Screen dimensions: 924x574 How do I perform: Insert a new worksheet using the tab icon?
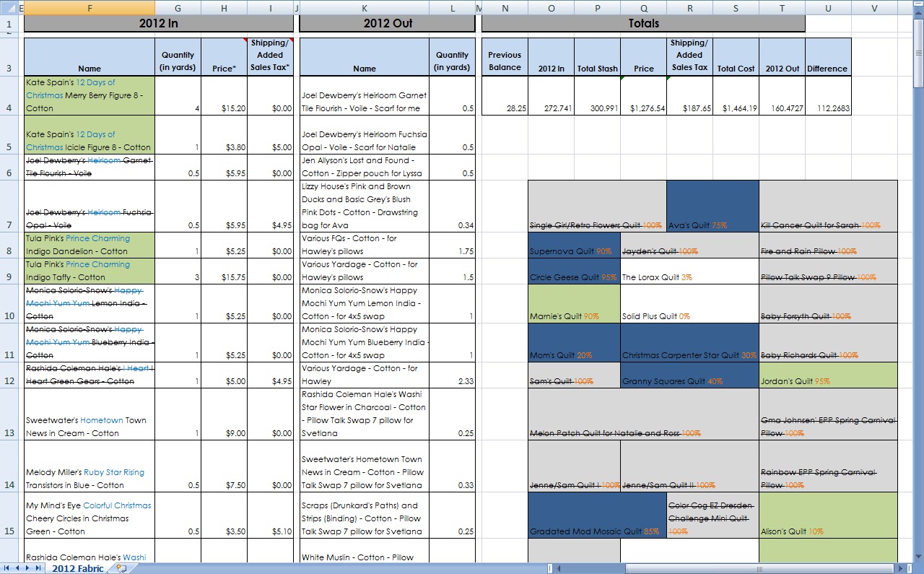point(121,568)
